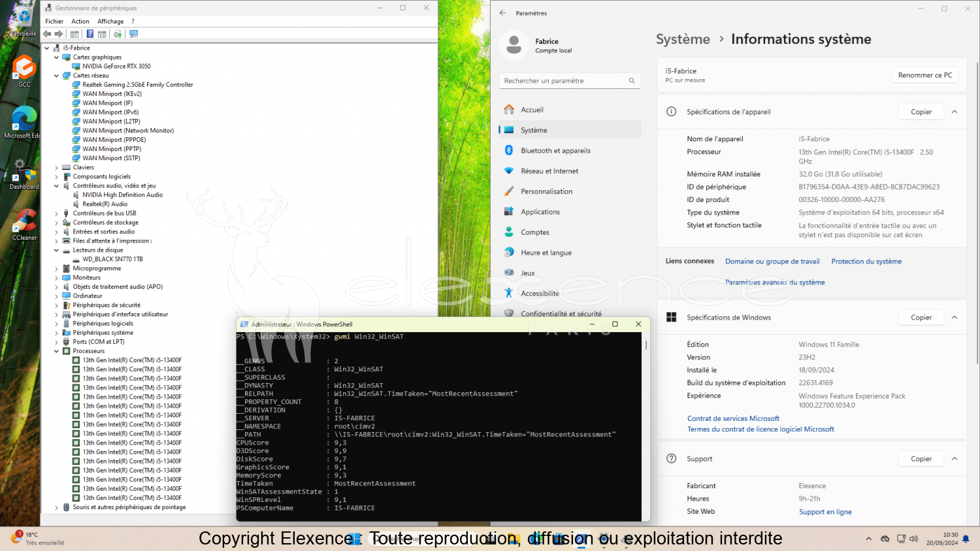Click the Rechercher un paramètre search field
This screenshot has height=551, width=980.
click(570, 80)
